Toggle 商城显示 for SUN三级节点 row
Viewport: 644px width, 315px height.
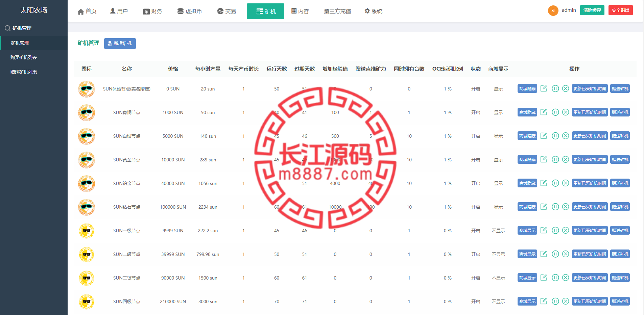tap(527, 278)
